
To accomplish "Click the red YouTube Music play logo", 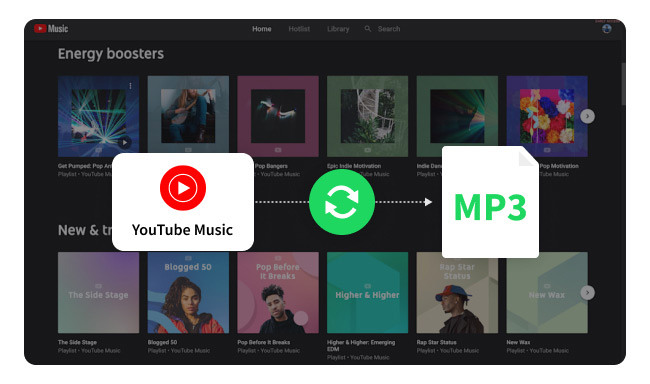I will coord(183,188).
